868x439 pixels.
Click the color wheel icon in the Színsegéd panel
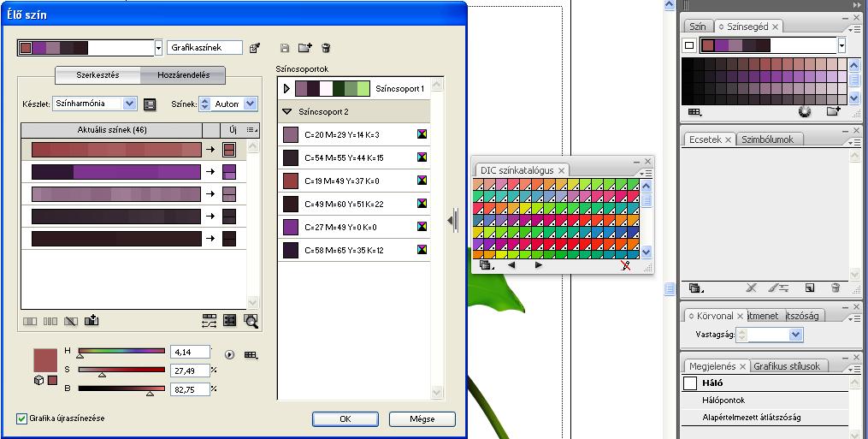coord(805,111)
